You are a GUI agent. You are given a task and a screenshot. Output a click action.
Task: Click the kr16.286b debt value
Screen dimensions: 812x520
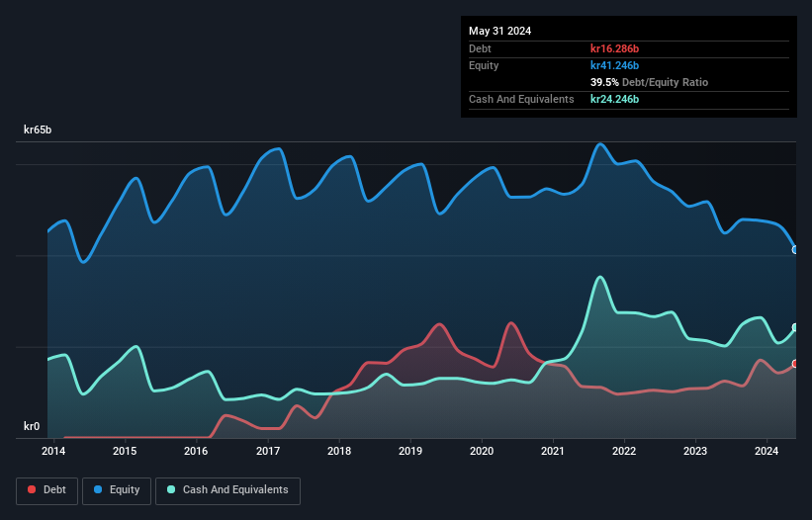click(615, 48)
